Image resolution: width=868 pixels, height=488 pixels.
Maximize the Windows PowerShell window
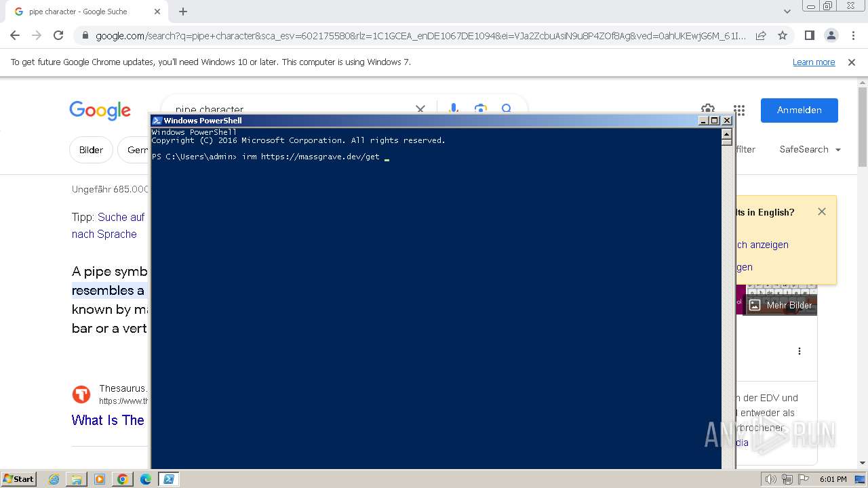pyautogui.click(x=715, y=121)
